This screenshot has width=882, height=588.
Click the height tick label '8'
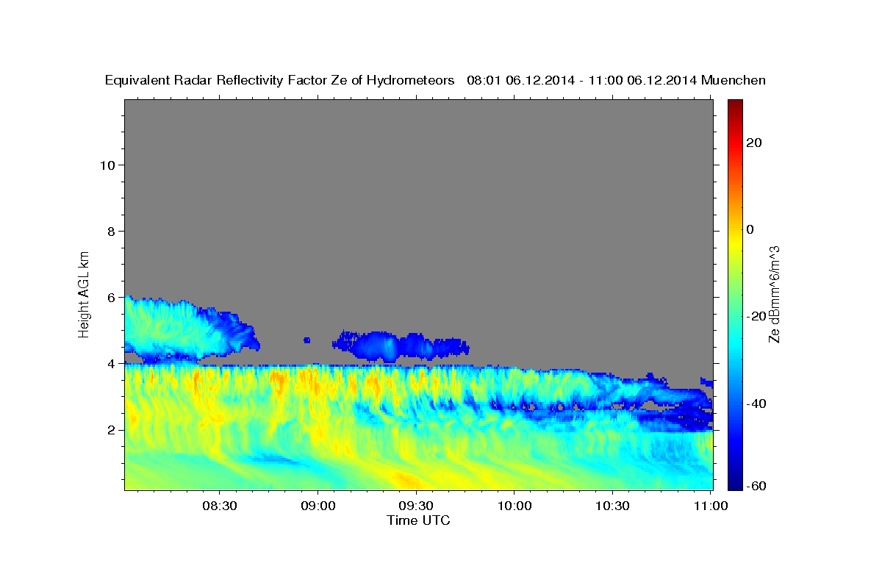(x=112, y=231)
